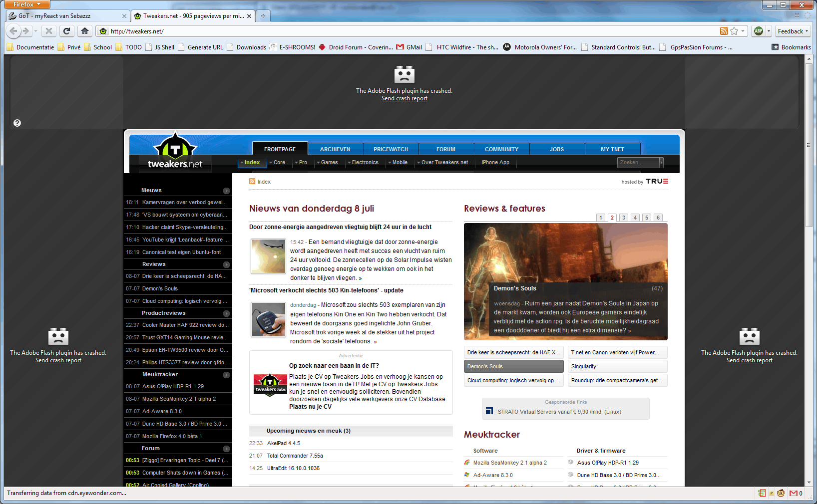
Task: Close the Tweakers.net tab
Action: coord(249,16)
